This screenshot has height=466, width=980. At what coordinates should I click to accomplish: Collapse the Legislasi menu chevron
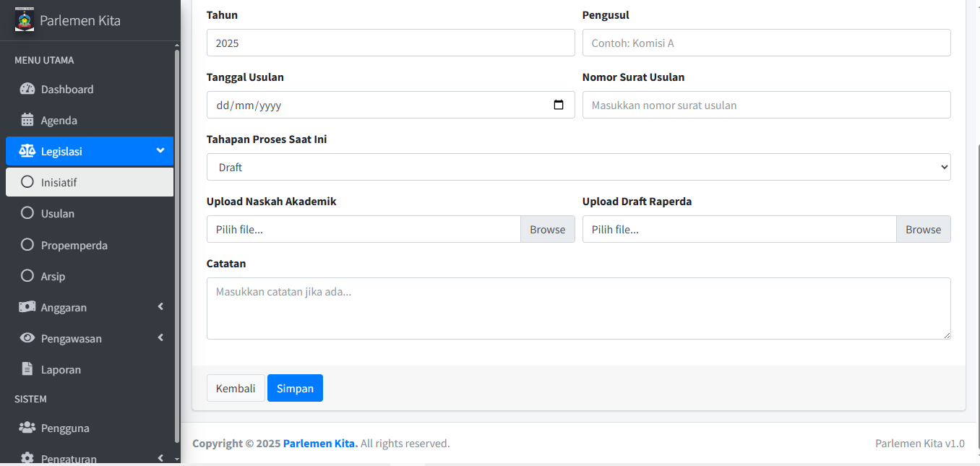click(160, 151)
